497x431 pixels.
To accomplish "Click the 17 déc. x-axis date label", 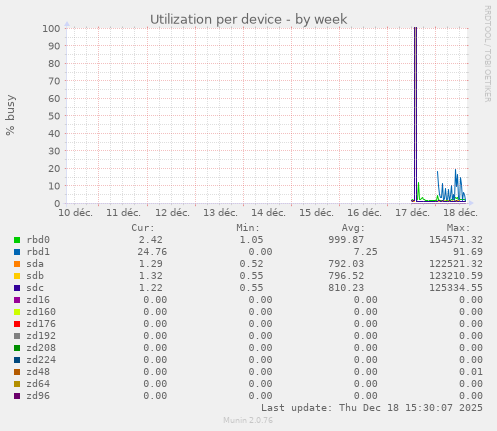I will 412,213.
